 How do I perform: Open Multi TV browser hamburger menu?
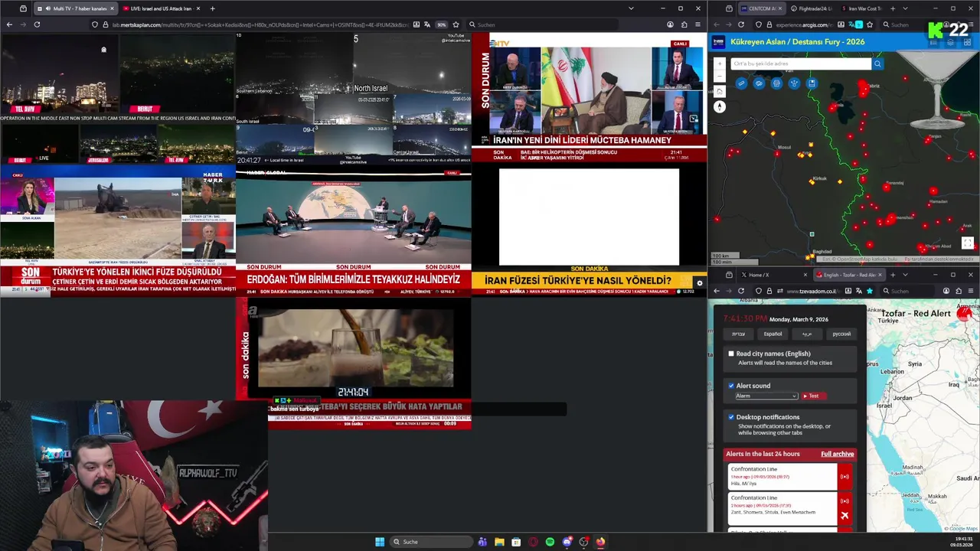point(697,24)
